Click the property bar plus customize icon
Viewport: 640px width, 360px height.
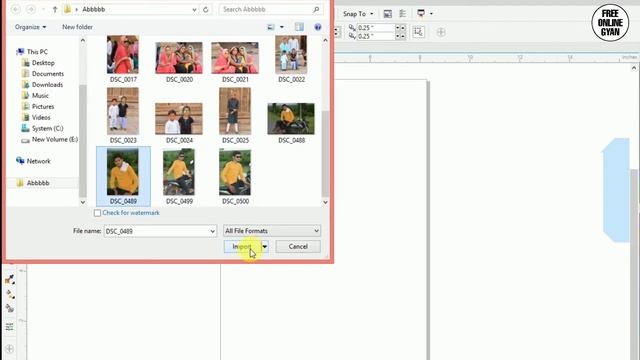point(441,32)
